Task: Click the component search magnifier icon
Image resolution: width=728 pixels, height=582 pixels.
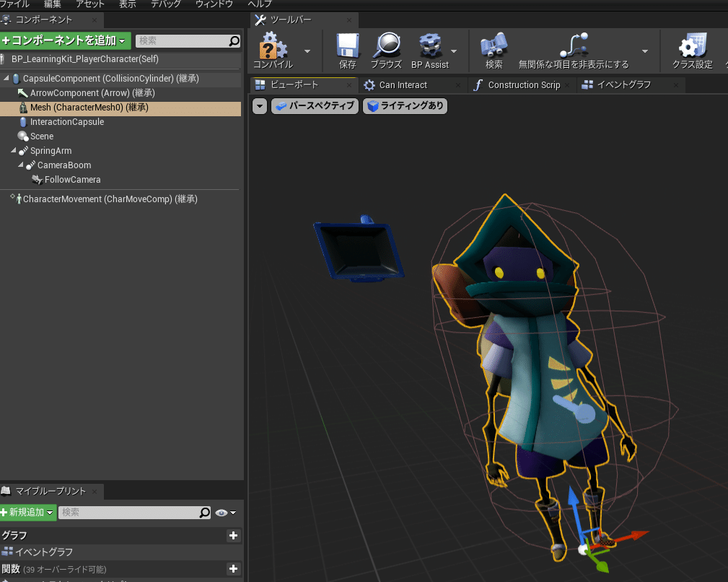Action: (x=234, y=41)
